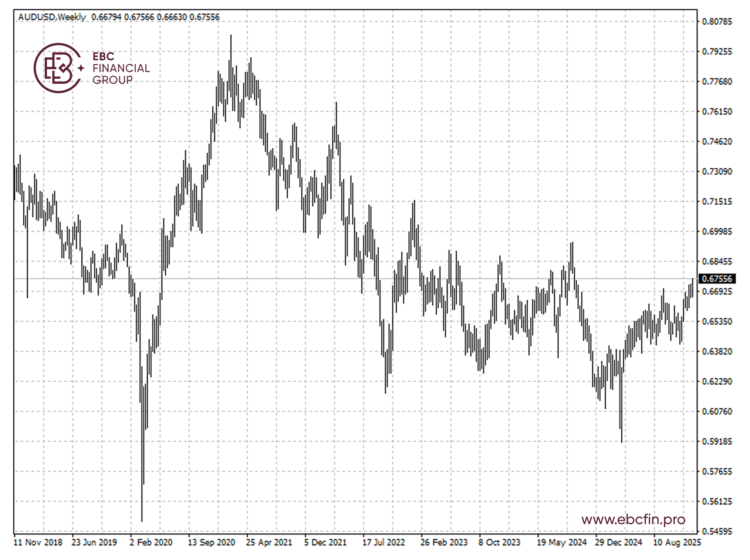Click the EBC Financial Group text
Screen dimensions: 750x560
pos(121,68)
